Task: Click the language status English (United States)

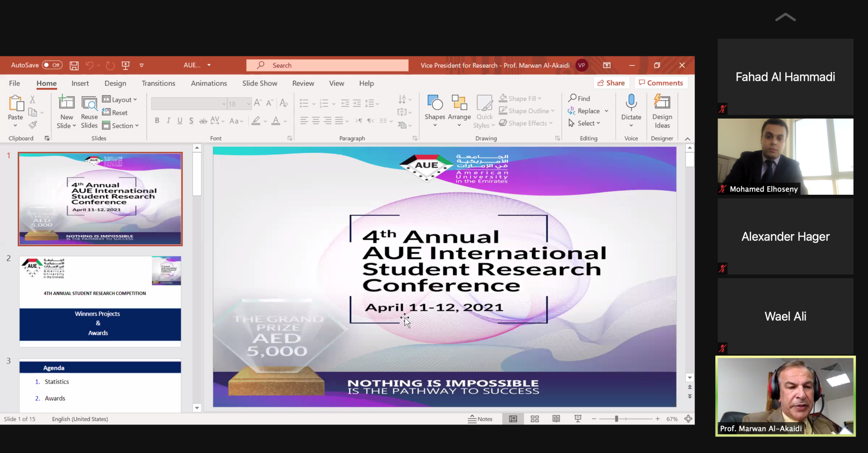Action: tap(80, 419)
